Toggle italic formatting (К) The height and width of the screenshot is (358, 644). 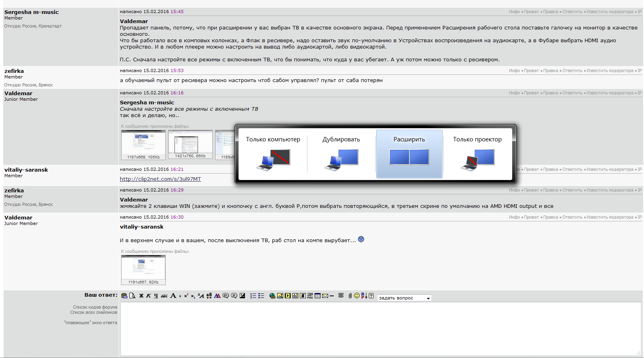point(149,295)
